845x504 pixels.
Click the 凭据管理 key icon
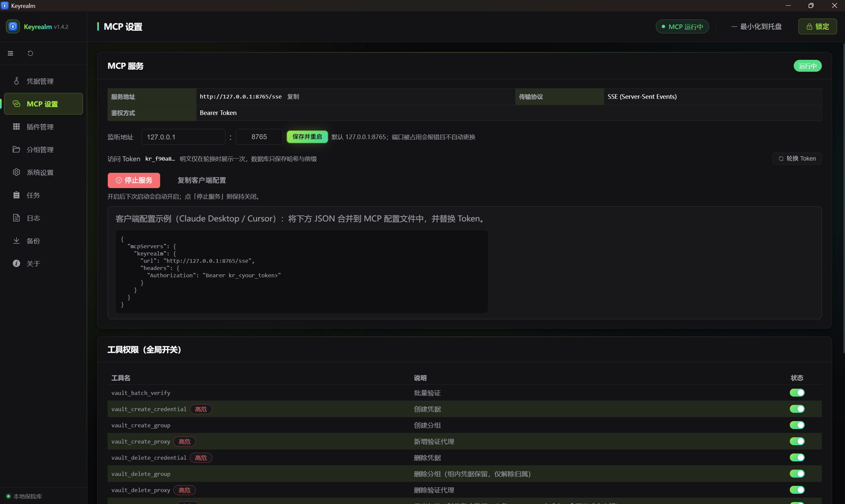coord(16,81)
